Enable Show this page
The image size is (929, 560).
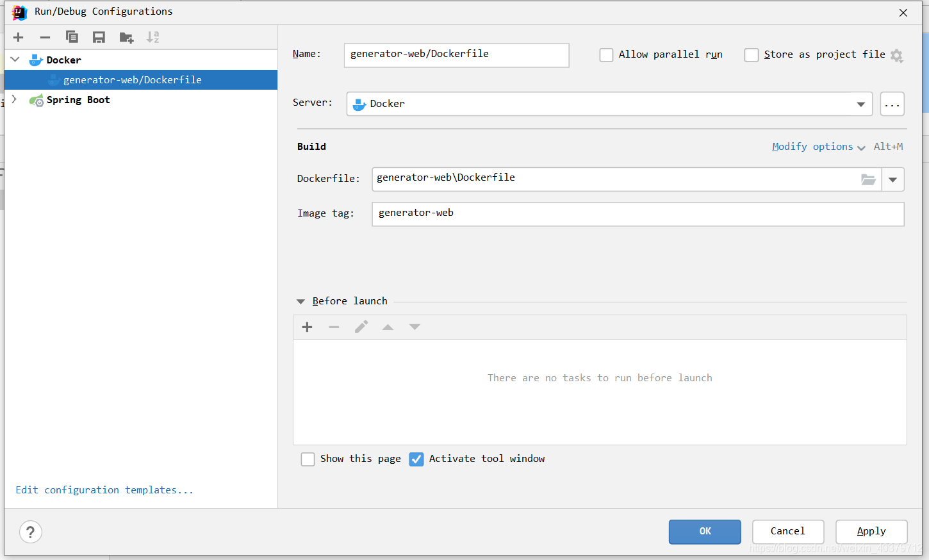pyautogui.click(x=308, y=459)
